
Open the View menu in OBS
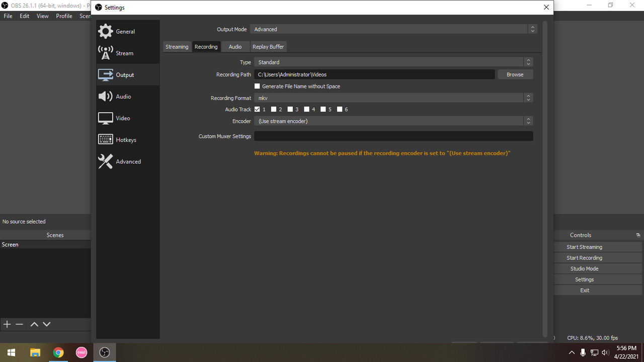pos(43,16)
